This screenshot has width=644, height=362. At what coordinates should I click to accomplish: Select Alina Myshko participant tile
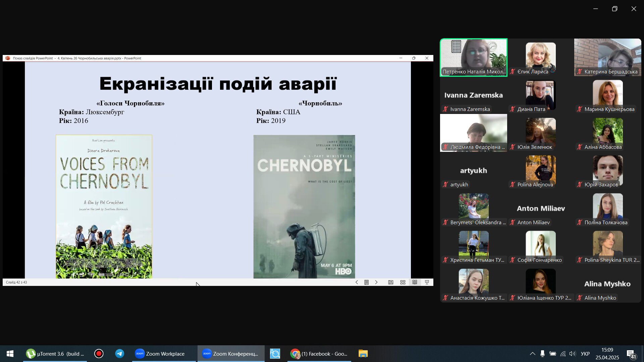point(608,284)
